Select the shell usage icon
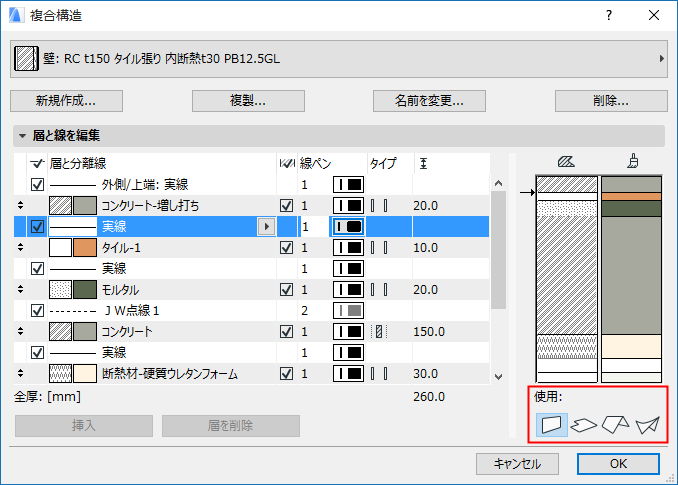Viewport: 678px width, 485px height. tap(647, 425)
